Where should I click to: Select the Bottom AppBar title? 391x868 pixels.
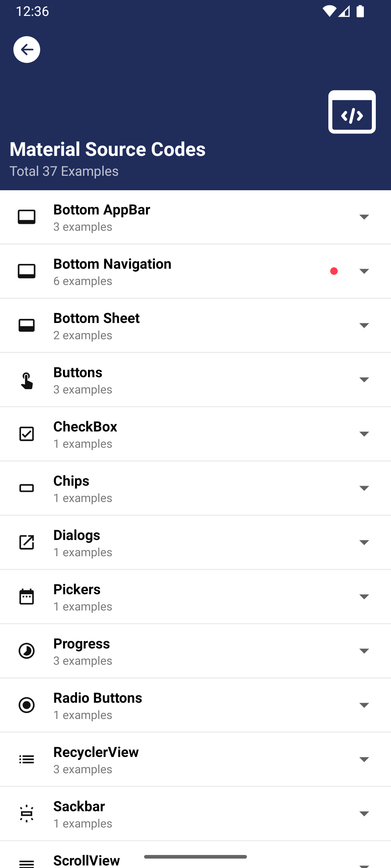[102, 210]
